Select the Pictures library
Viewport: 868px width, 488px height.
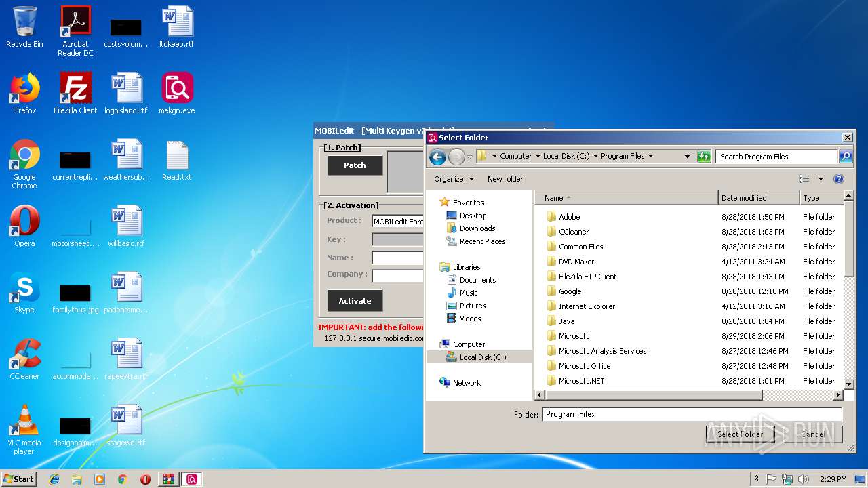[473, 306]
